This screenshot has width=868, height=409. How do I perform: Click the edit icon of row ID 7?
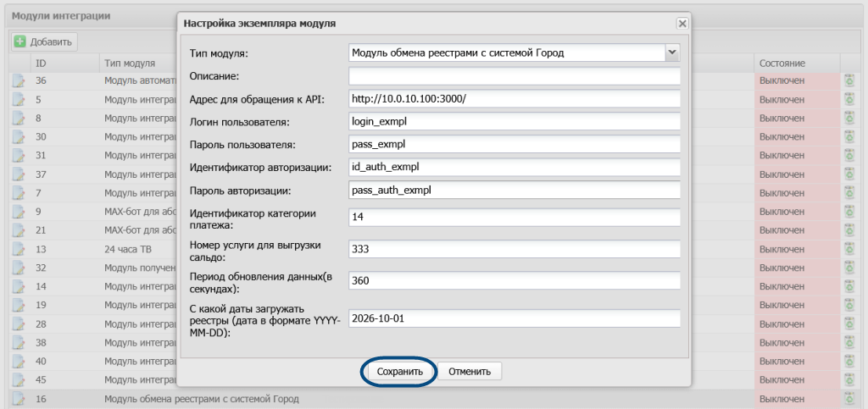click(19, 193)
